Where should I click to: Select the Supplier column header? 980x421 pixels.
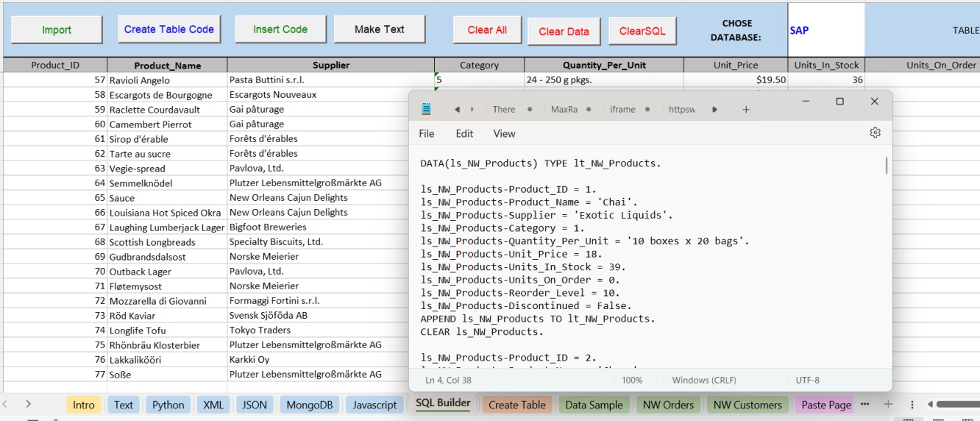331,65
